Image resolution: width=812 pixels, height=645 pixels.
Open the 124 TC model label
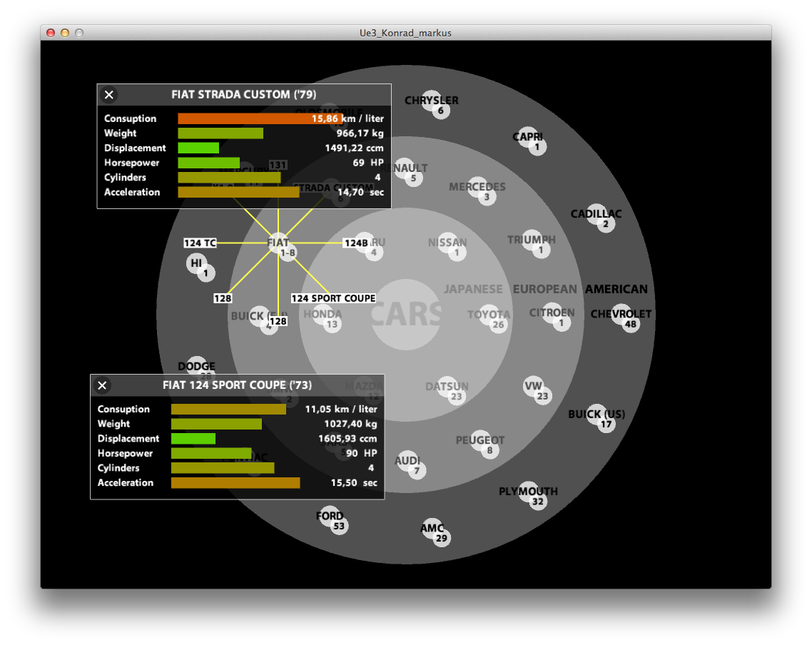pyautogui.click(x=200, y=243)
